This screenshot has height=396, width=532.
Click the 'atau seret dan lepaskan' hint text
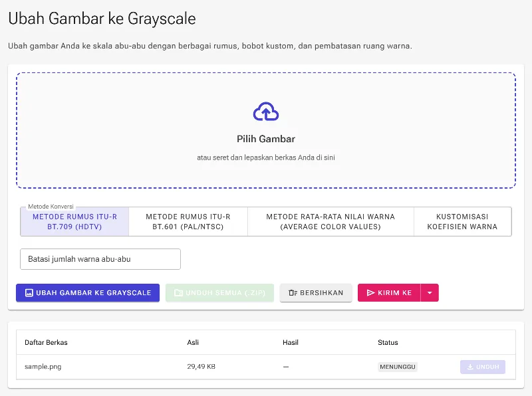pyautogui.click(x=266, y=157)
